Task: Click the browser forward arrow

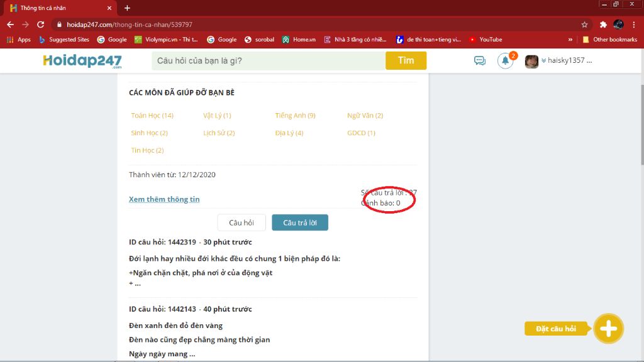Action: (25, 25)
